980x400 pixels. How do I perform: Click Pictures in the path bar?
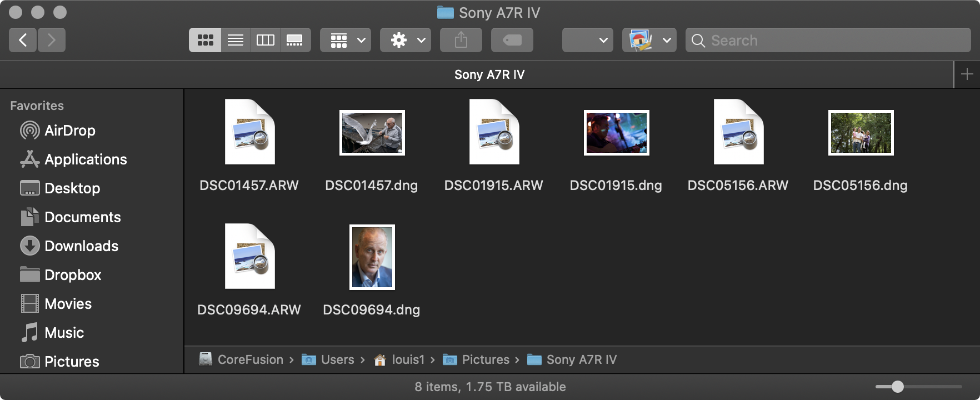click(476, 359)
